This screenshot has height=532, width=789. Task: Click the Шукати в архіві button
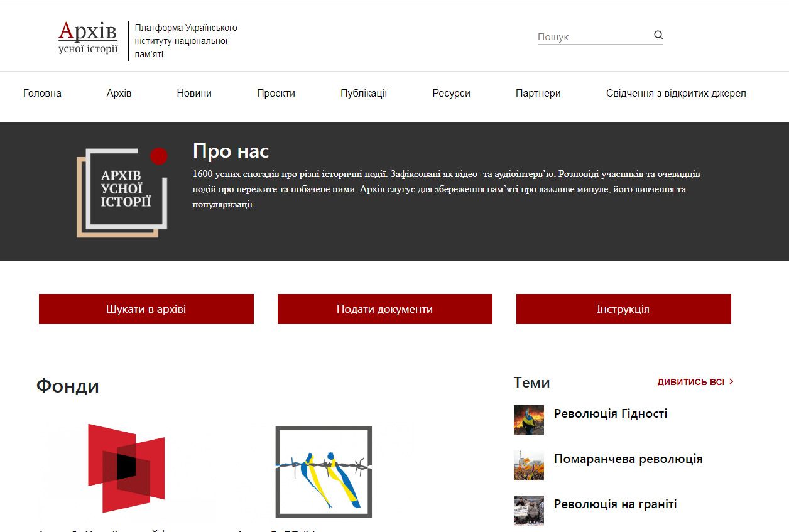146,309
